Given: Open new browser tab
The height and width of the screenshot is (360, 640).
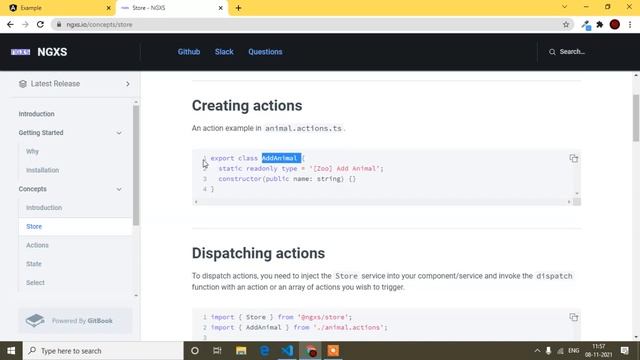Looking at the screenshot, I should [x=238, y=8].
